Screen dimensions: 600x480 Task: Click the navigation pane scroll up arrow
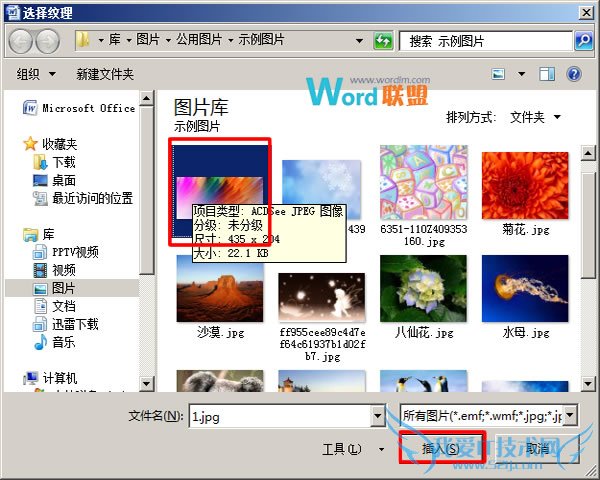coord(147,98)
